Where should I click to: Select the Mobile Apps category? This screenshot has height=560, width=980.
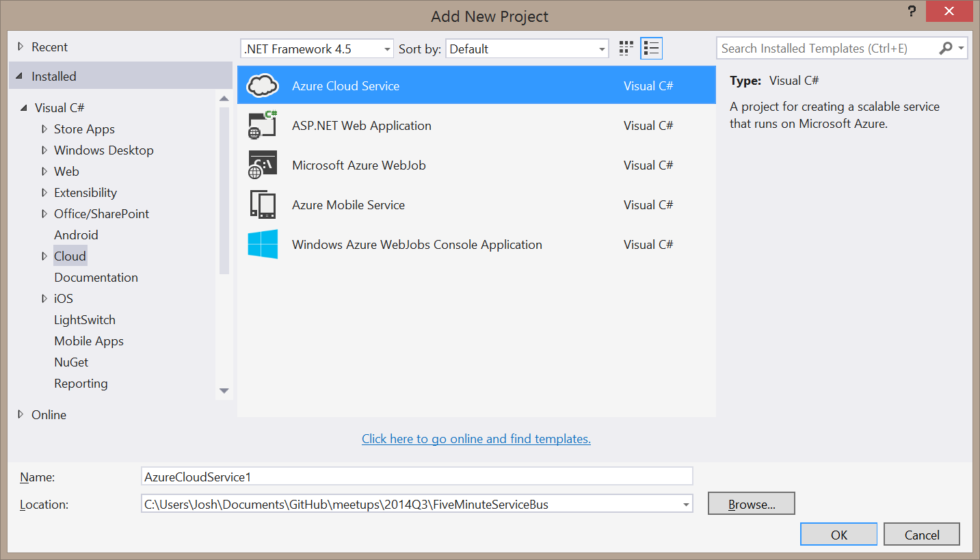pos(89,341)
